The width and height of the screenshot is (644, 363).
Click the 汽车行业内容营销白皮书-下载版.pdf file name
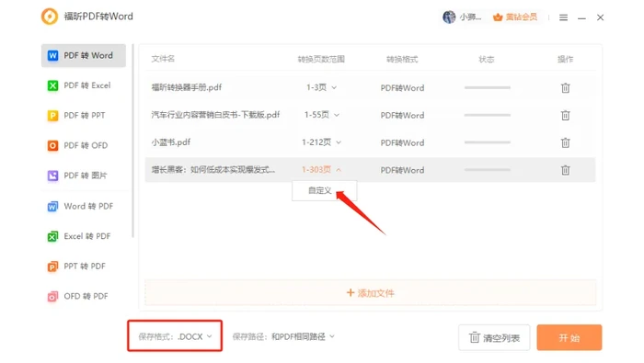[x=215, y=115]
